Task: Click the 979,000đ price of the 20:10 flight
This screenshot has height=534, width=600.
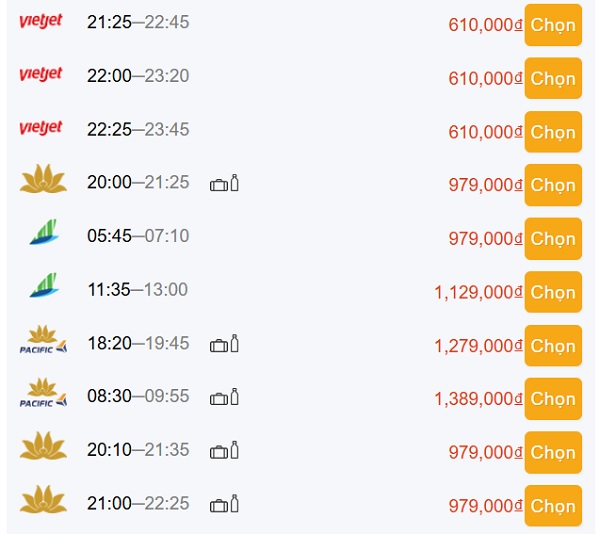Action: 485,453
